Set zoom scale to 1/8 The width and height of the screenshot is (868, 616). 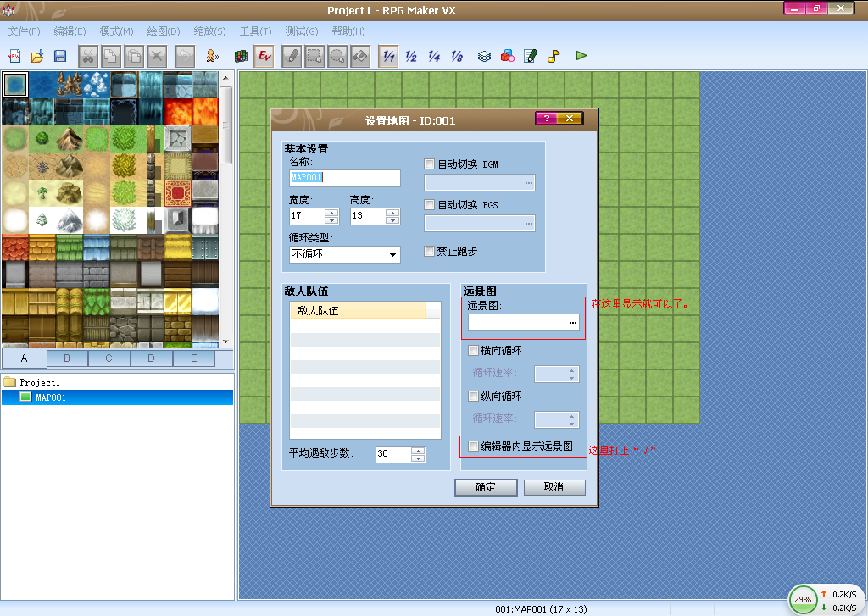point(457,56)
